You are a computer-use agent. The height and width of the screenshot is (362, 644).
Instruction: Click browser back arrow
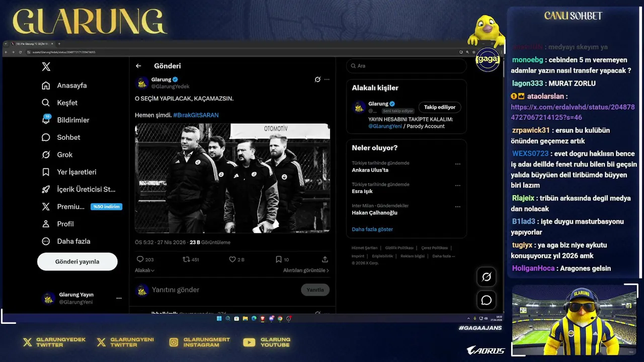6,52
